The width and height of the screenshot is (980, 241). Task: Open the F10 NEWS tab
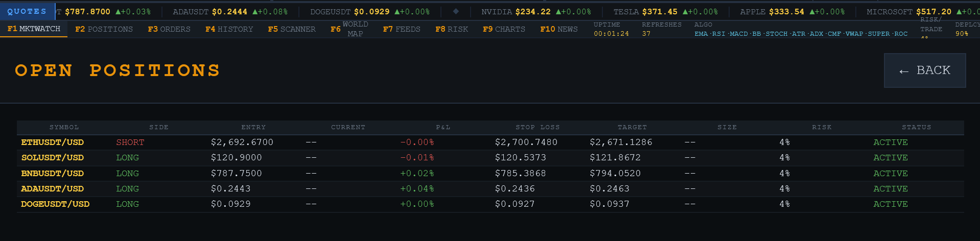pos(559,29)
